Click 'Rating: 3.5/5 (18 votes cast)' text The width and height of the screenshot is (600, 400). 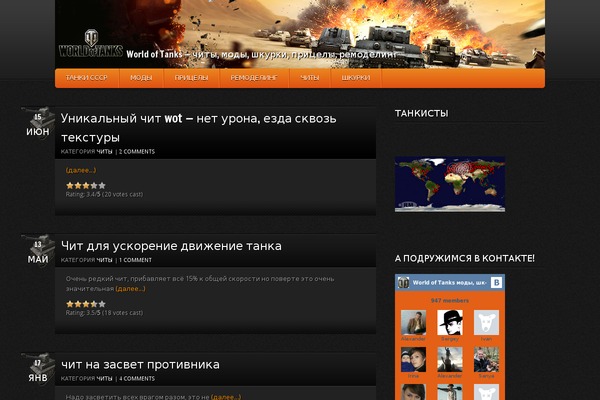pyautogui.click(x=104, y=313)
